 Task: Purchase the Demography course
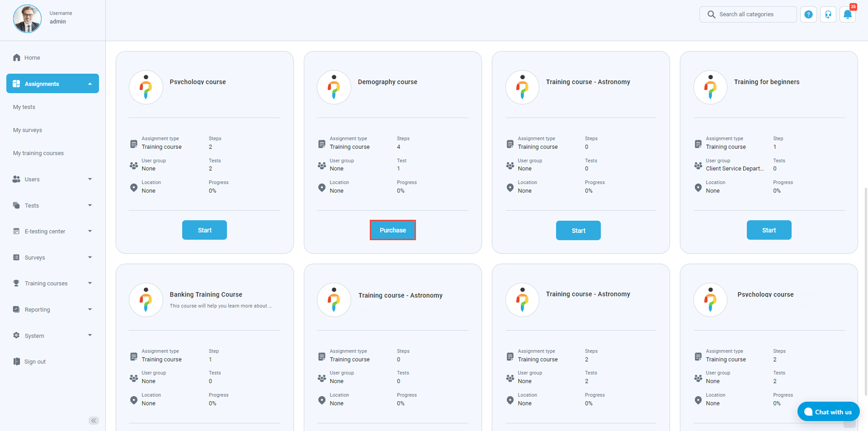(x=393, y=230)
